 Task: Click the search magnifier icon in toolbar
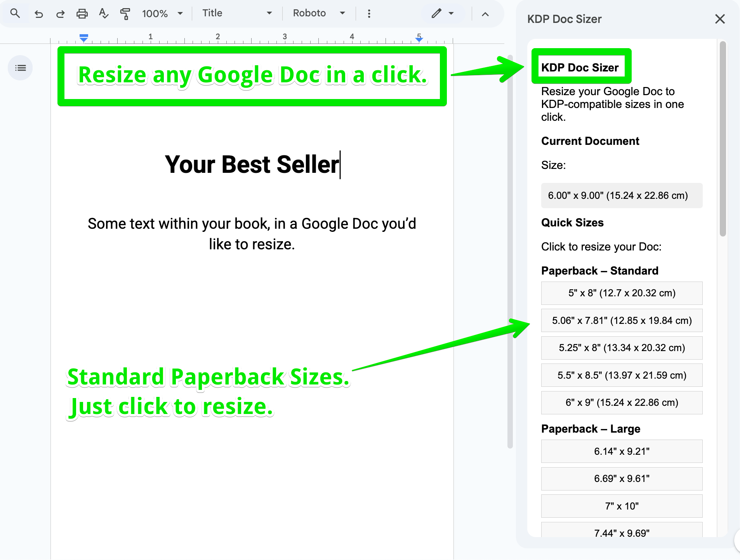pyautogui.click(x=15, y=14)
